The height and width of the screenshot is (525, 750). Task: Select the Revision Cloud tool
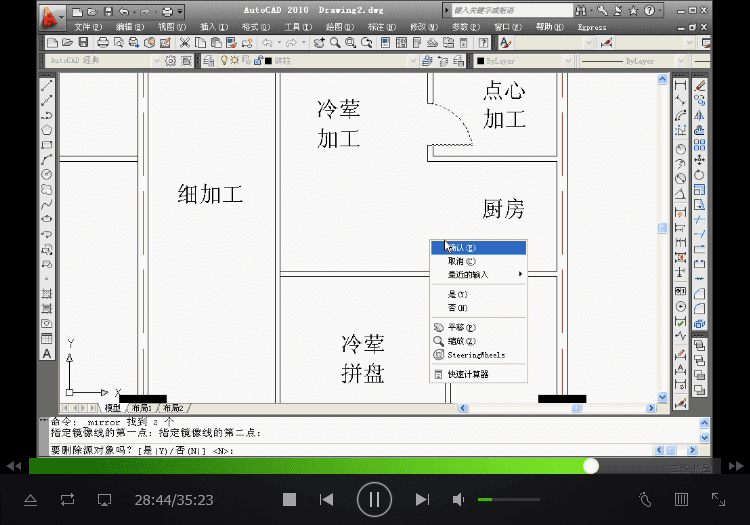click(x=46, y=189)
